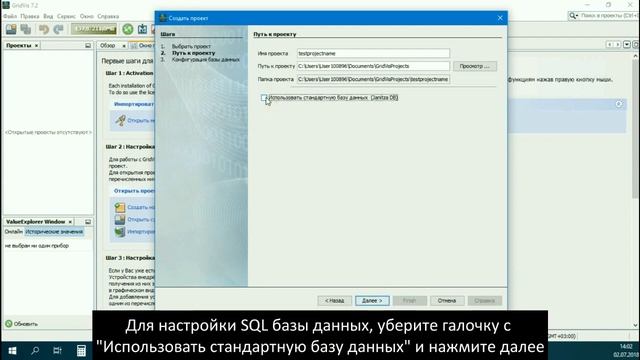
Task: Open the 'Справка' menu in GridVis
Action: pos(108,16)
